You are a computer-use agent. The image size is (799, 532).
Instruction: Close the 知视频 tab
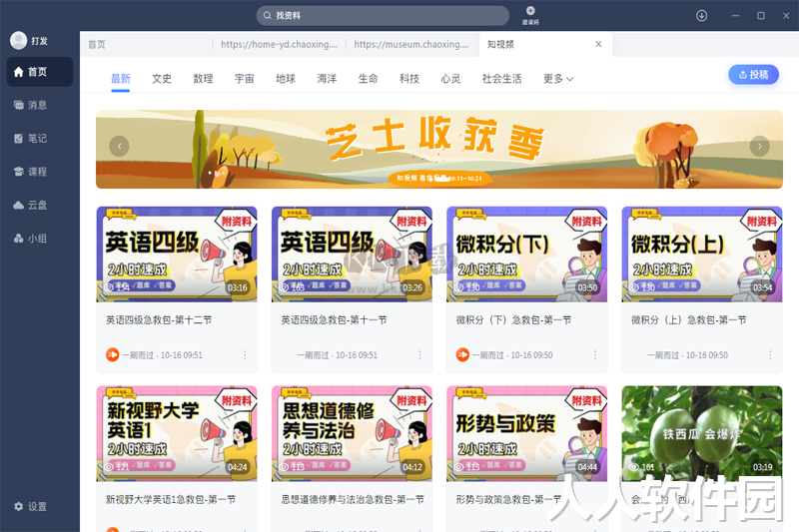(x=598, y=44)
